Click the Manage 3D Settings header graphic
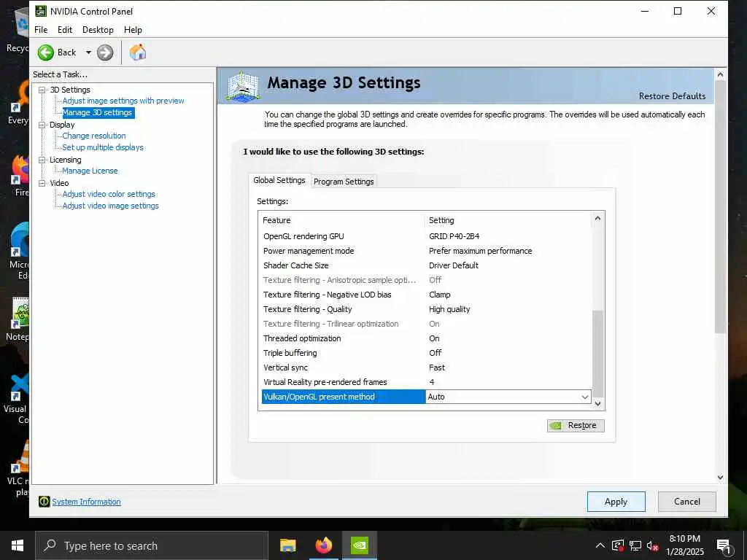Image resolution: width=747 pixels, height=560 pixels. [x=243, y=86]
